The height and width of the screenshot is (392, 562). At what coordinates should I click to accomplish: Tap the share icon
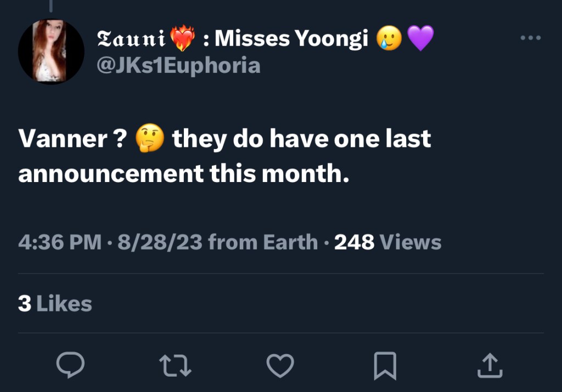coord(490,365)
